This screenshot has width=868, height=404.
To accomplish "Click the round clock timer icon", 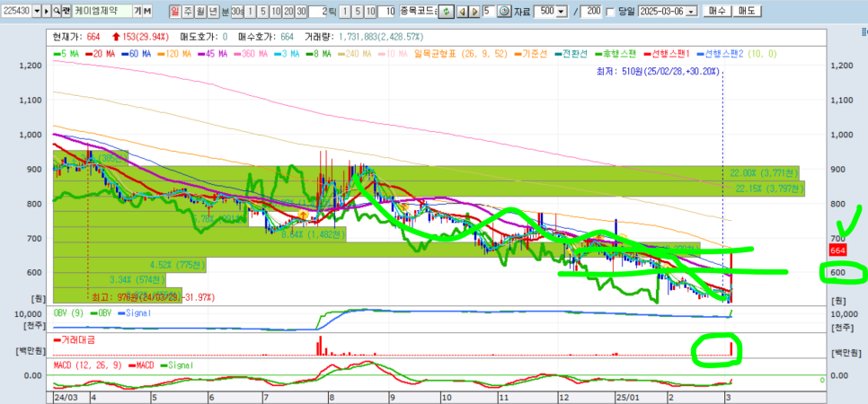I will point(504,11).
